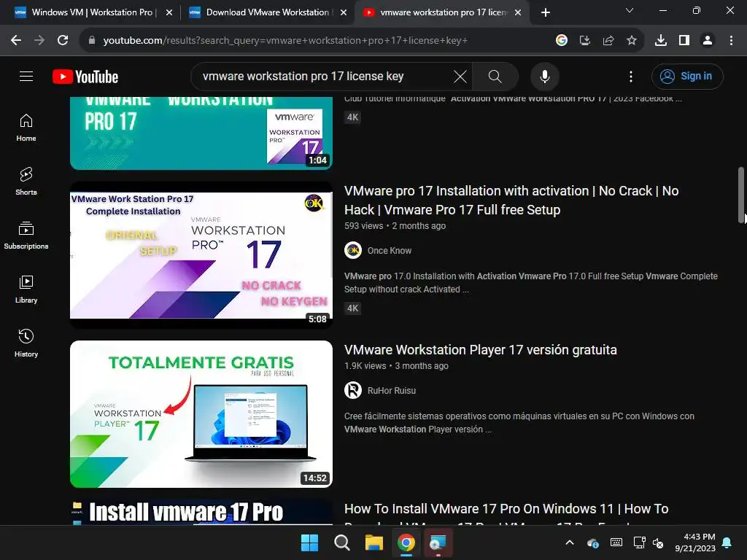Play the No Crack No Keygen thumbnail
747x560 pixels.
point(201,254)
